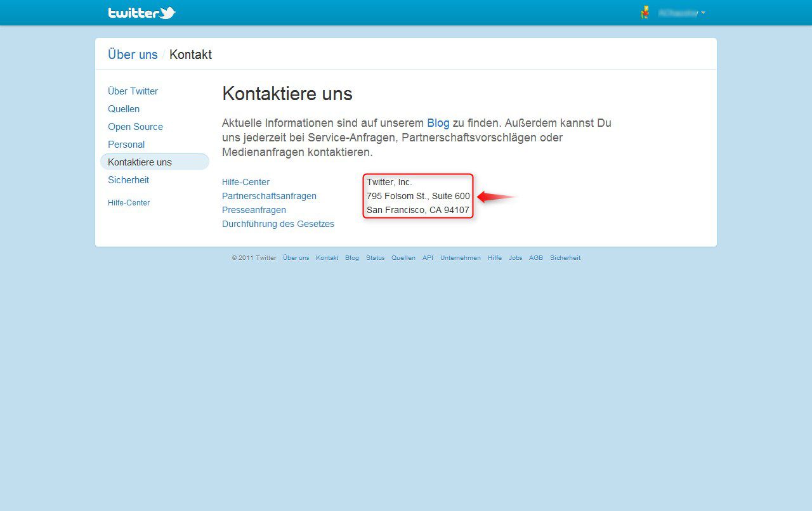Screen dimensions: 812x511
Task: Open Sicherheit footer link
Action: [565, 258]
